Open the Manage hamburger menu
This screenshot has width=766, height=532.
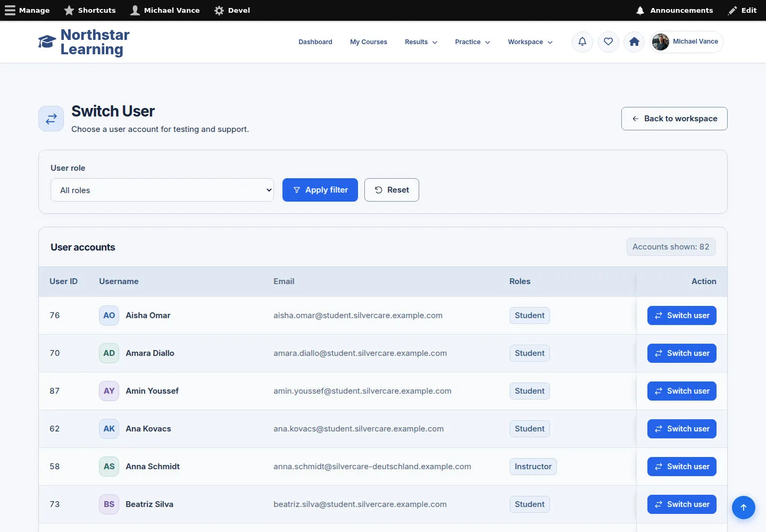[x=27, y=10]
